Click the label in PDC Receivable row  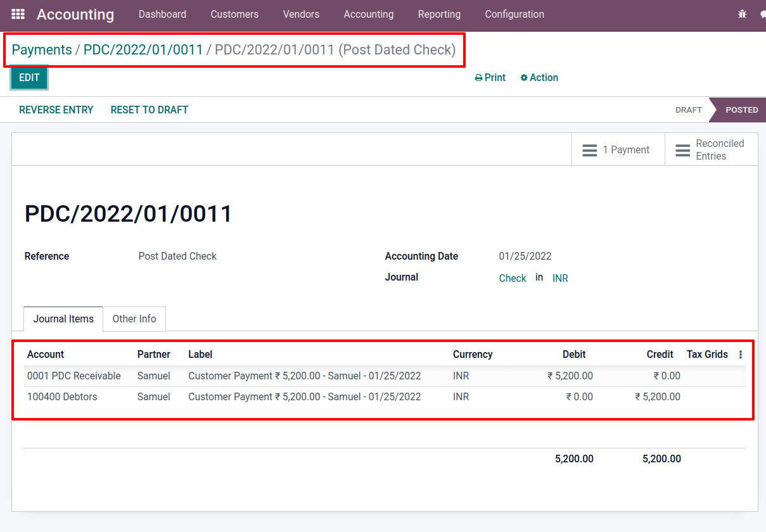(305, 376)
